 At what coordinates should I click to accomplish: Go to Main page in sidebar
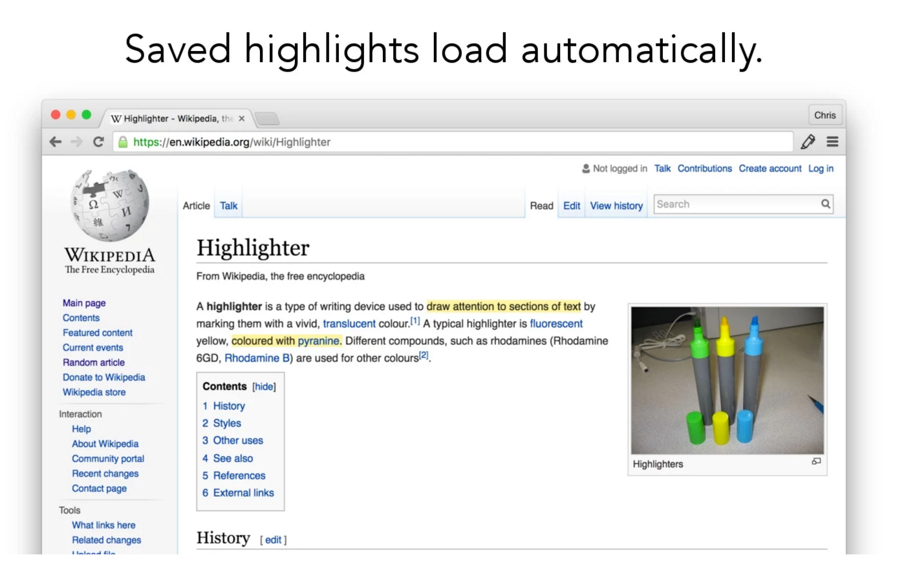click(84, 303)
